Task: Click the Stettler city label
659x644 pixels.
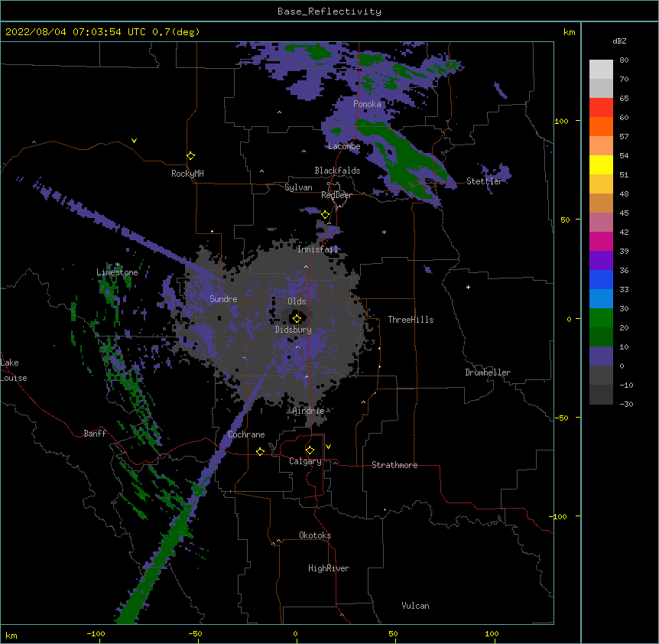Action: click(485, 181)
